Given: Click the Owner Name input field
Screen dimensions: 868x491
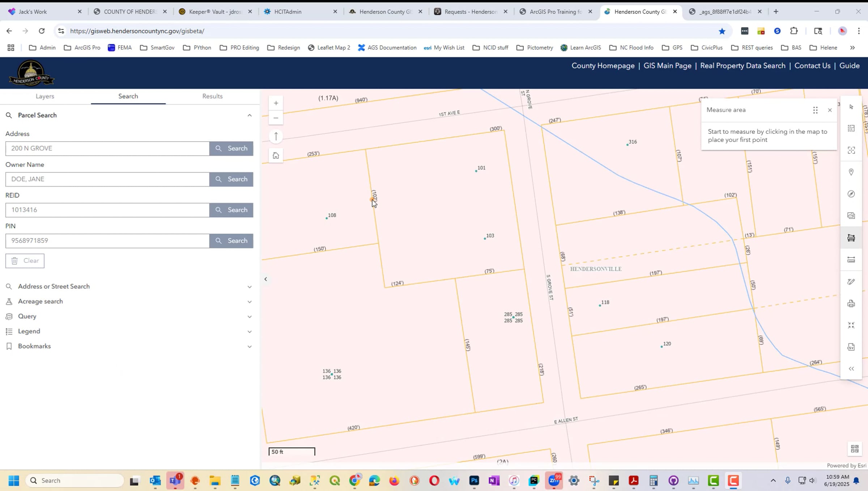Looking at the screenshot, I should [x=107, y=179].
